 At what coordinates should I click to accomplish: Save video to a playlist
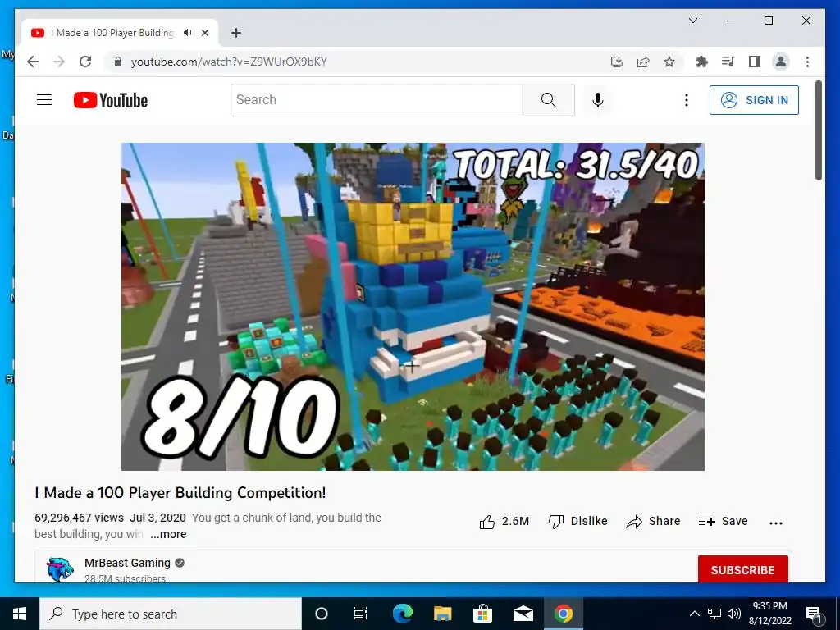pos(724,521)
